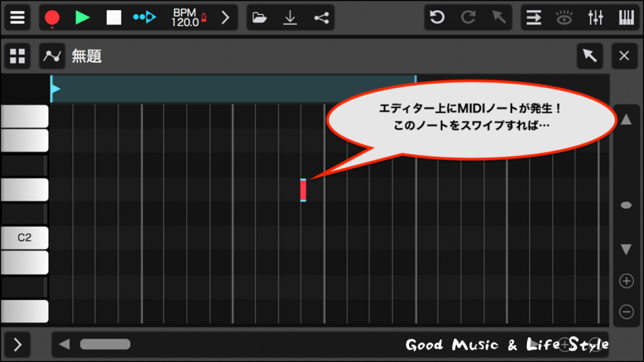
Task: Play the project with the green play button
Action: pyautogui.click(x=82, y=18)
